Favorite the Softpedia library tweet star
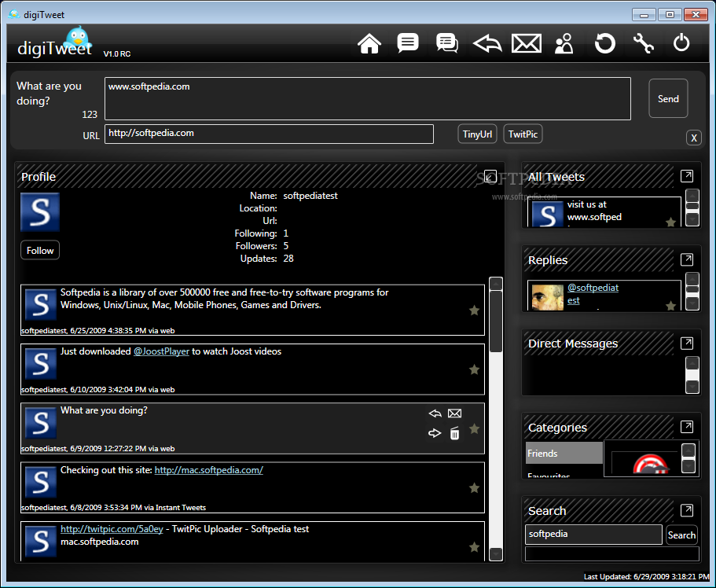The height and width of the screenshot is (588, 716). 474,311
